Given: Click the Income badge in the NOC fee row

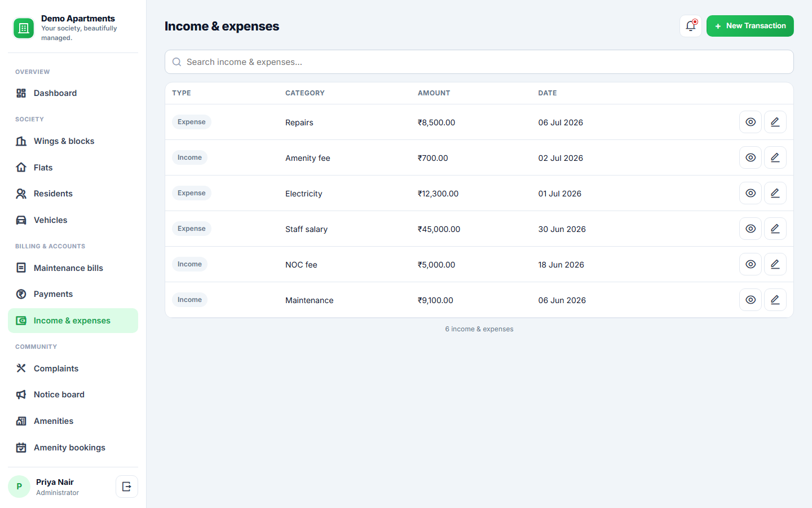Looking at the screenshot, I should pyautogui.click(x=189, y=264).
